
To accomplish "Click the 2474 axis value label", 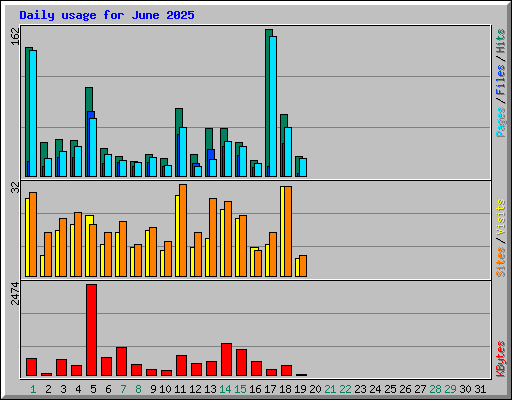I will click(x=16, y=293).
